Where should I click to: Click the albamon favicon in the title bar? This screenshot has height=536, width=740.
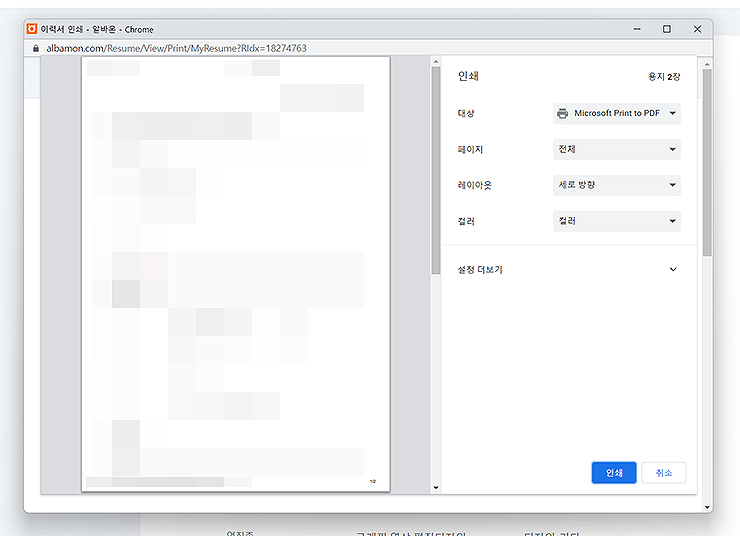(x=32, y=29)
